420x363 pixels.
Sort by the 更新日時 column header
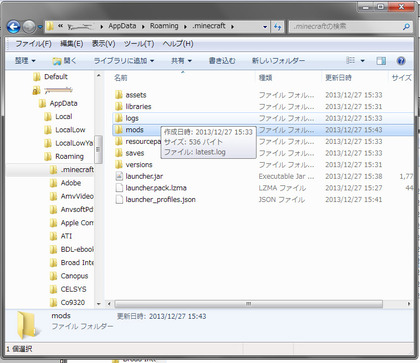click(x=338, y=78)
